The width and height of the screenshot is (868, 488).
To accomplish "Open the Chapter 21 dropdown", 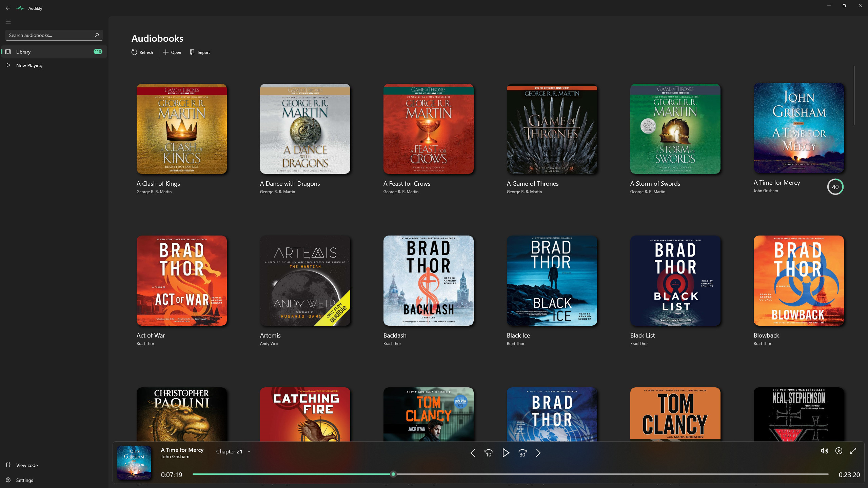I will [233, 451].
